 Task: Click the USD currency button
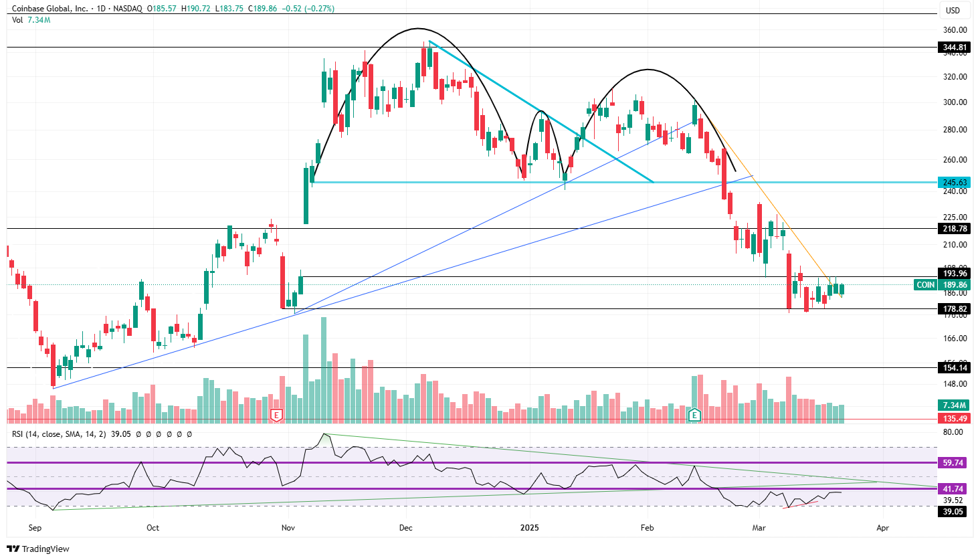pyautogui.click(x=953, y=10)
